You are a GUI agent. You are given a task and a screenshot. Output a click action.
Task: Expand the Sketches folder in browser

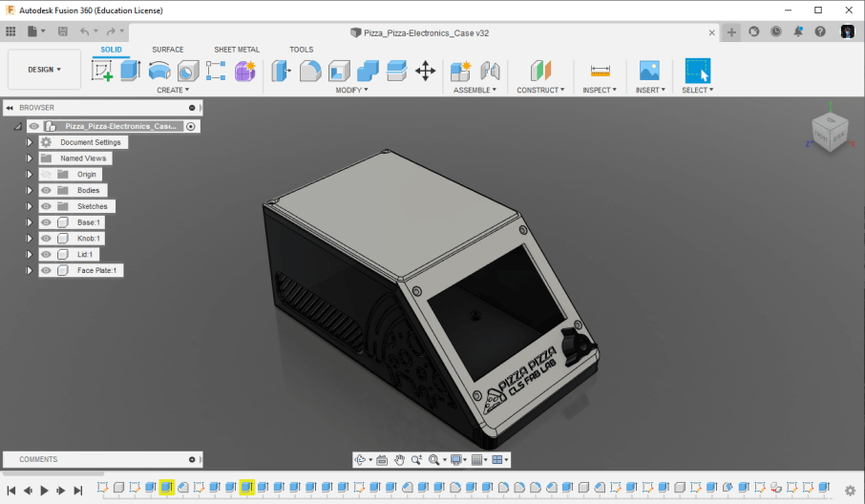pyautogui.click(x=30, y=206)
